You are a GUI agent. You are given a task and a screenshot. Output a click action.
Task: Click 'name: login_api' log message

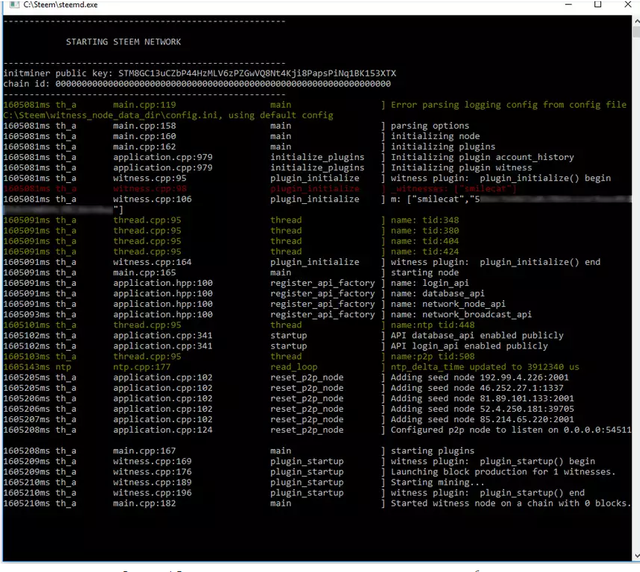click(430, 283)
